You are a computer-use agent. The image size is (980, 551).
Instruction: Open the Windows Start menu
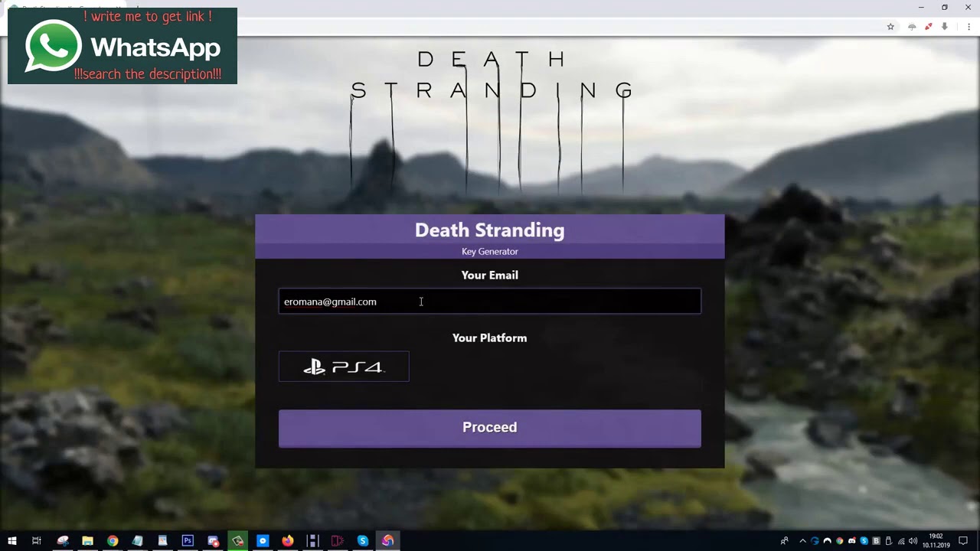[12, 541]
